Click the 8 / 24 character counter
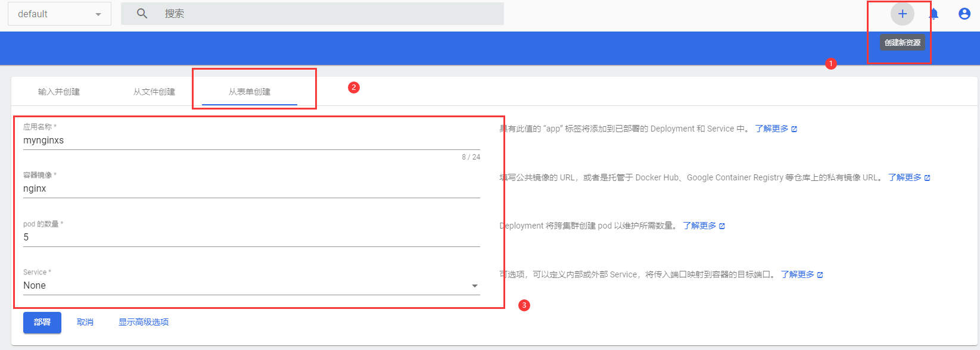Screen dimensions: 980x350 (471, 157)
